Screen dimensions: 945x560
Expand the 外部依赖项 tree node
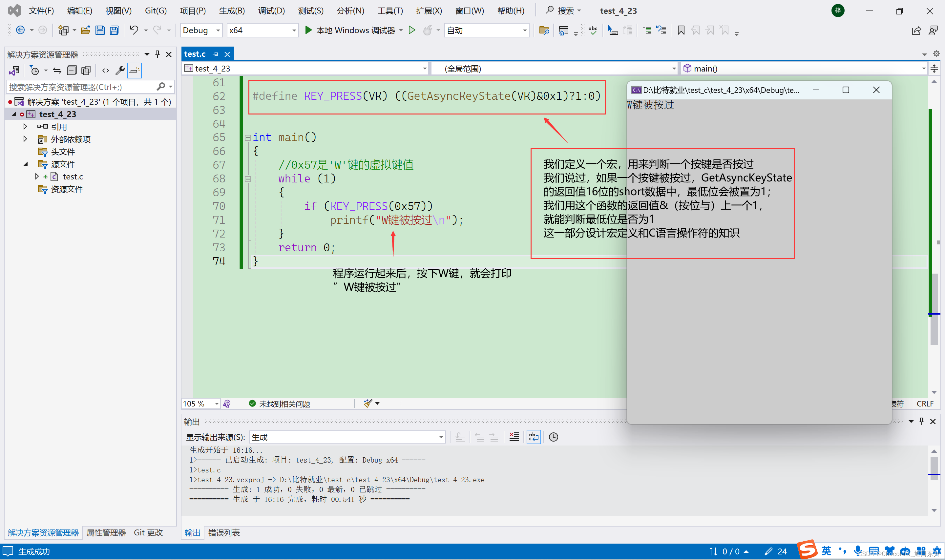tap(25, 139)
